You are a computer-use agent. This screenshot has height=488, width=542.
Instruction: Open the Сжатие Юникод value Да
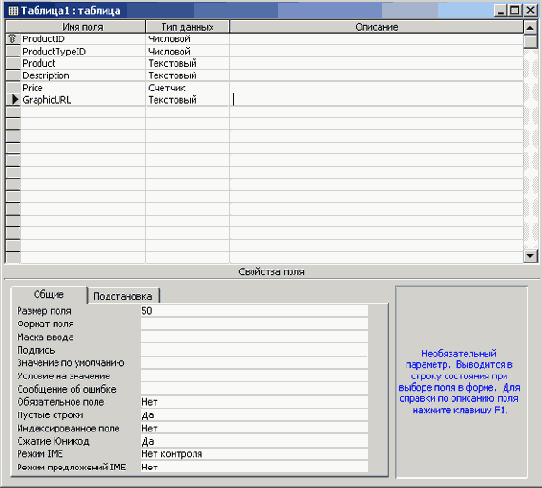[254, 441]
